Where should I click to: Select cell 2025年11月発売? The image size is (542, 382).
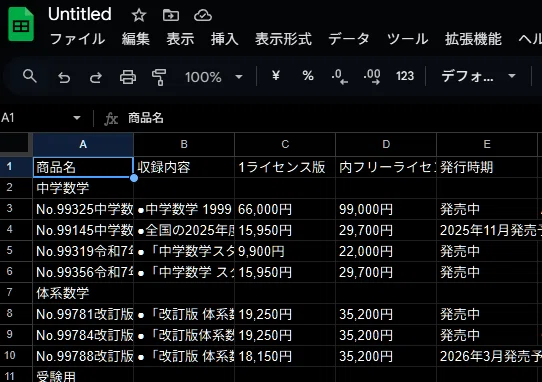(x=487, y=230)
